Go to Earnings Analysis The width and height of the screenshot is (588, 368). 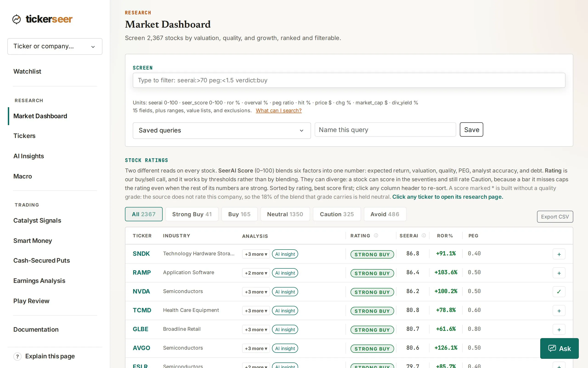pos(39,281)
